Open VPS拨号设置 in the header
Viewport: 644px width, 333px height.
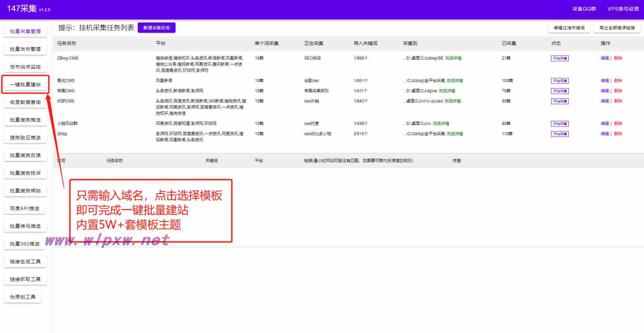[x=623, y=9]
